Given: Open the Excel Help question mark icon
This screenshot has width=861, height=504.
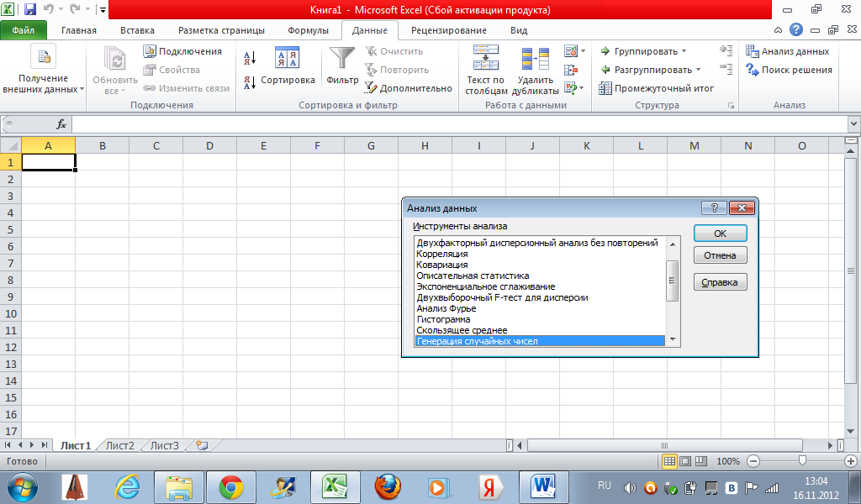Looking at the screenshot, I should pyautogui.click(x=795, y=30).
